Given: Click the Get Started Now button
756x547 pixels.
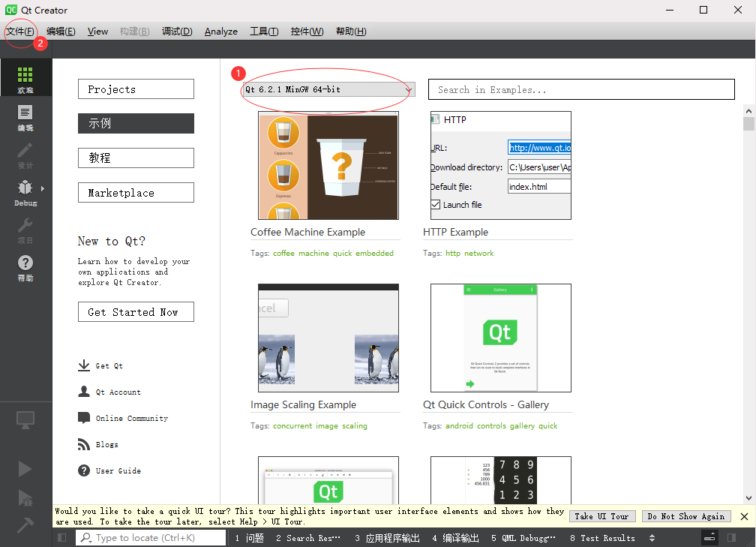Looking at the screenshot, I should (136, 312).
